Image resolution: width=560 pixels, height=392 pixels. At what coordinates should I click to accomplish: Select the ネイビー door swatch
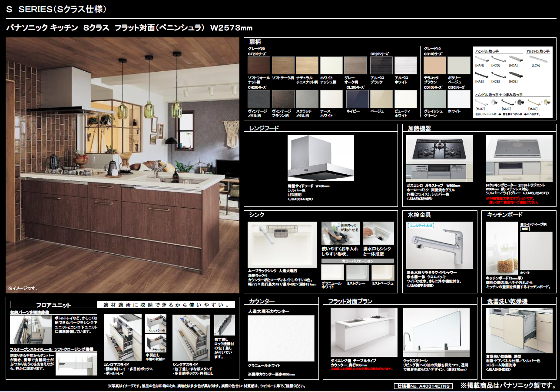(x=358, y=99)
